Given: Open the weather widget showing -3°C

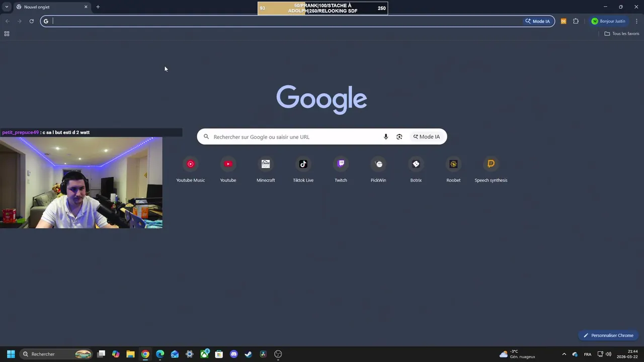Looking at the screenshot, I should pyautogui.click(x=517, y=354).
